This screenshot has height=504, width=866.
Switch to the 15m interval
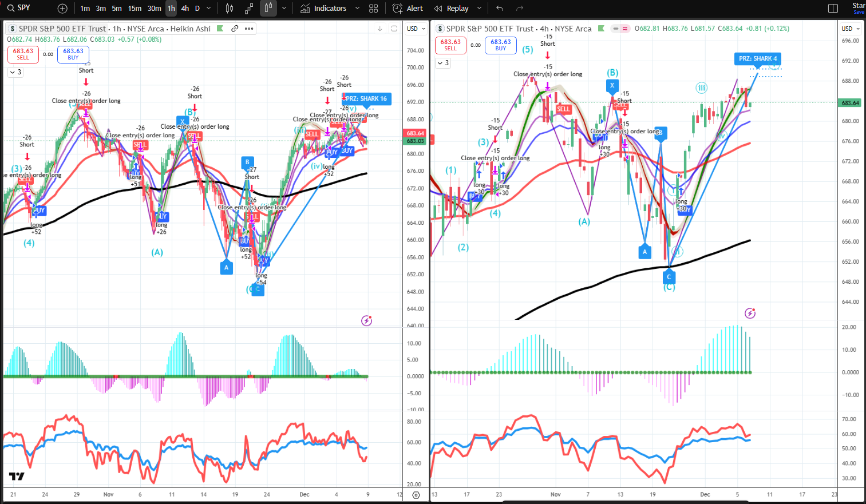point(135,9)
